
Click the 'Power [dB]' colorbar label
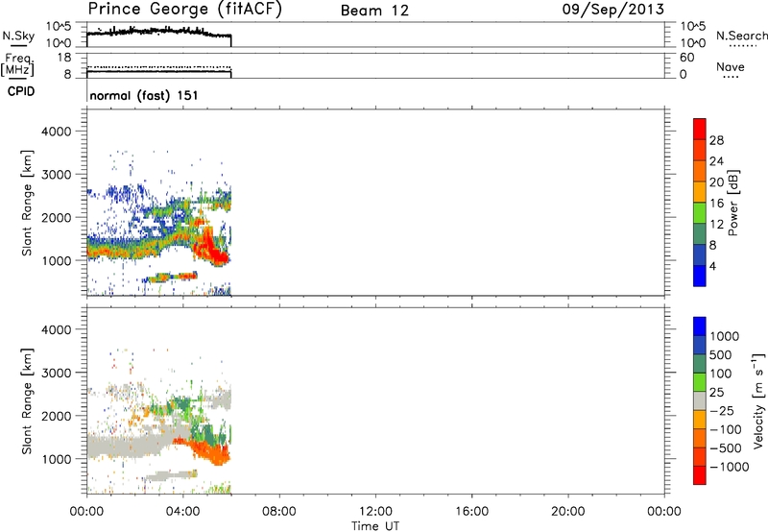(x=732, y=203)
